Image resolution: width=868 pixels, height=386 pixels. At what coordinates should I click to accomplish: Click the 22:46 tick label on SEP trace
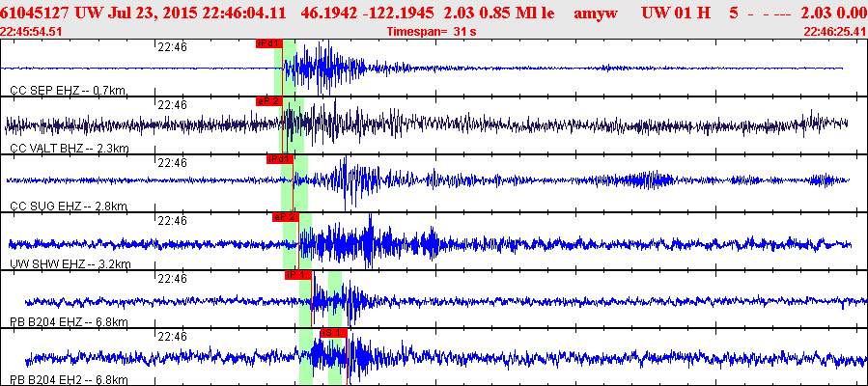point(172,47)
